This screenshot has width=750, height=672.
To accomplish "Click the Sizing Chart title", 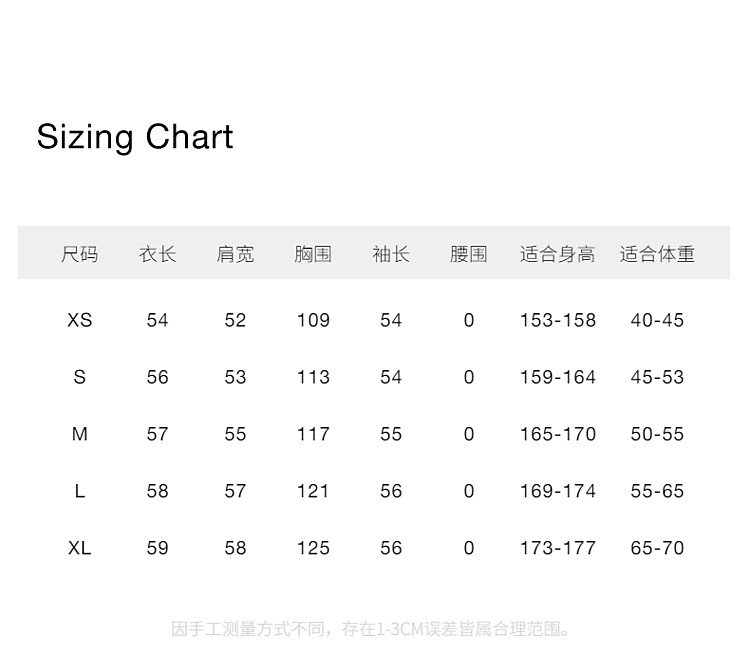I will pyautogui.click(x=135, y=137).
